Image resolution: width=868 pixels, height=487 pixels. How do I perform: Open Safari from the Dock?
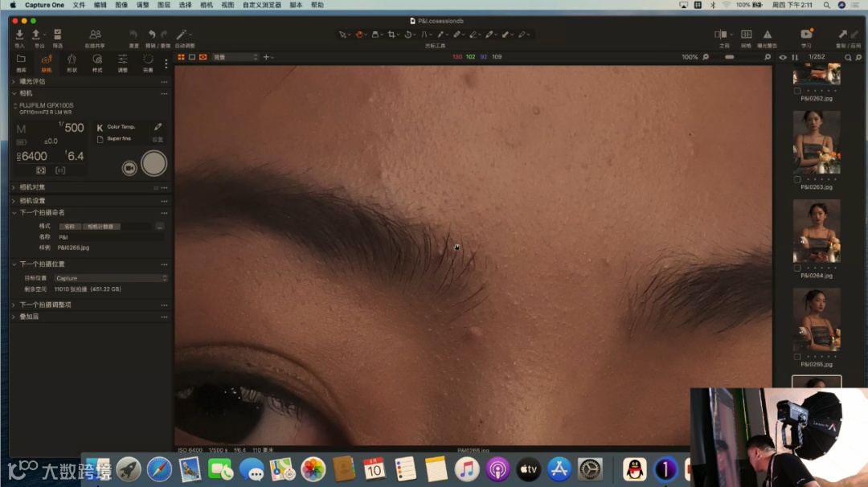159,469
